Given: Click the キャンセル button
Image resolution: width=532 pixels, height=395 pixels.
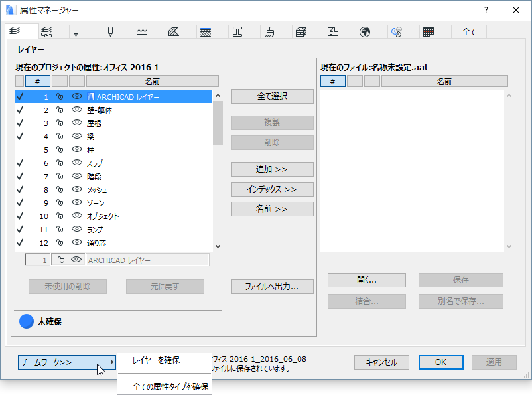Looking at the screenshot, I should pos(381,362).
